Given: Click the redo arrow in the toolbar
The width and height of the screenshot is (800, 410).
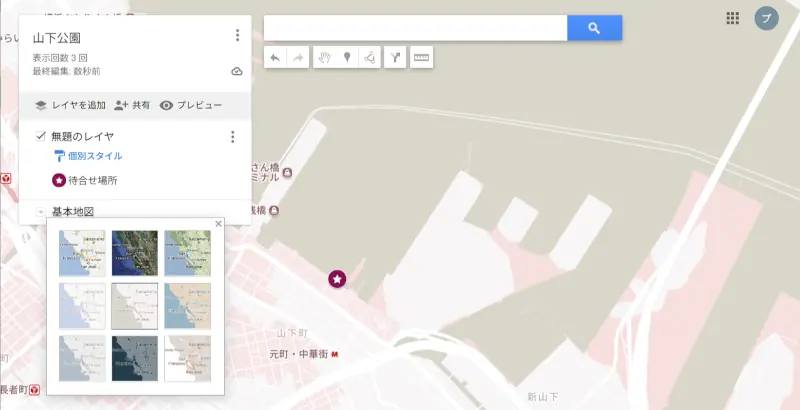Looking at the screenshot, I should [x=298, y=58].
